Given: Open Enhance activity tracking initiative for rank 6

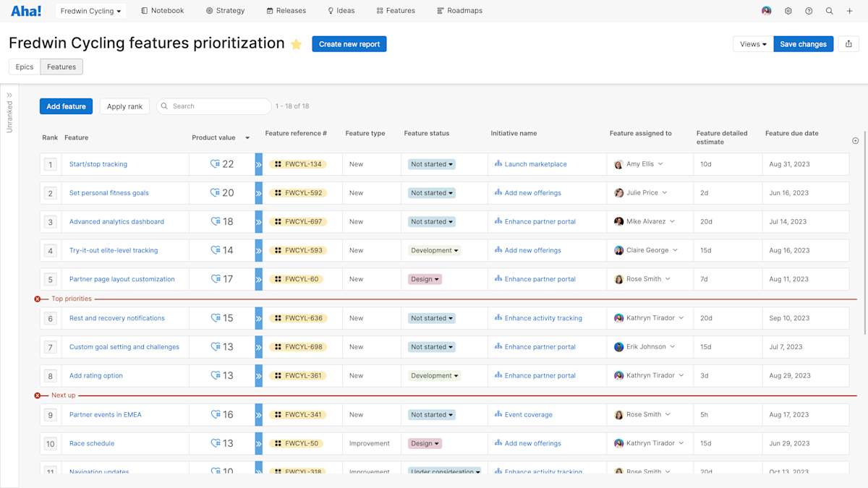Looking at the screenshot, I should pos(543,318).
